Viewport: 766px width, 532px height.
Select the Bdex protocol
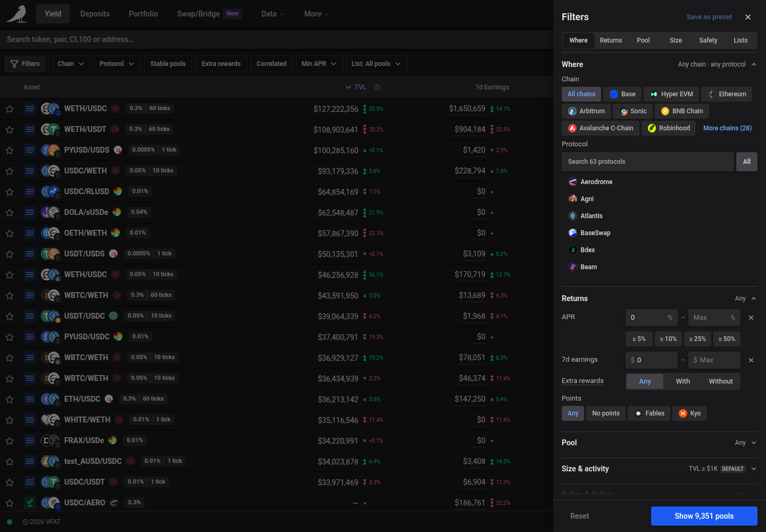[660, 250]
